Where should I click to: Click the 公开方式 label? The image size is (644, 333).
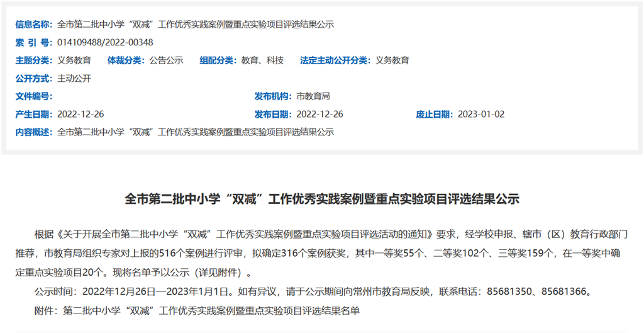(34, 79)
